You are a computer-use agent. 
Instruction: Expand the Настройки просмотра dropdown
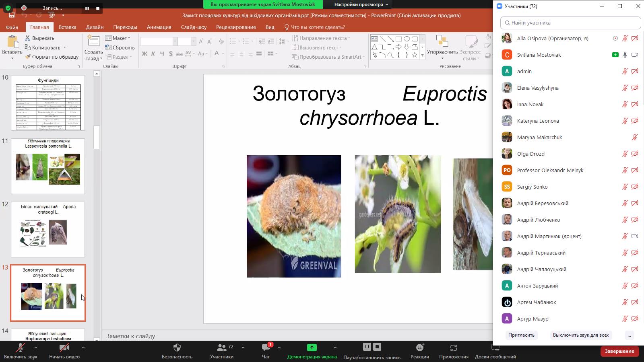click(361, 4)
